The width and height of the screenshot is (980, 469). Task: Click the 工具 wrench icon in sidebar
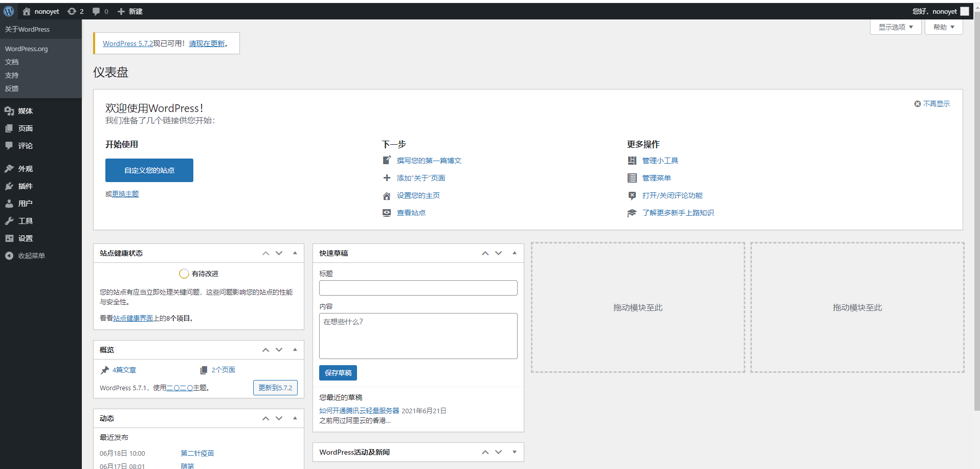coord(9,221)
